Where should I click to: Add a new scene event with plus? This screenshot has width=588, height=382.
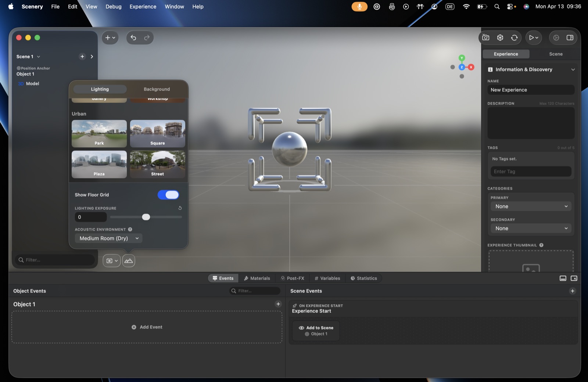coord(573,291)
